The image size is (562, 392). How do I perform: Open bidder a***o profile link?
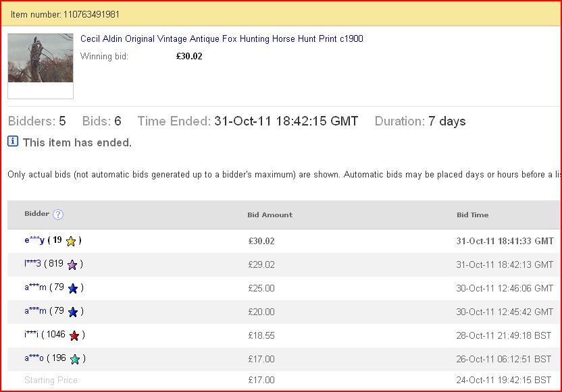[x=34, y=358]
